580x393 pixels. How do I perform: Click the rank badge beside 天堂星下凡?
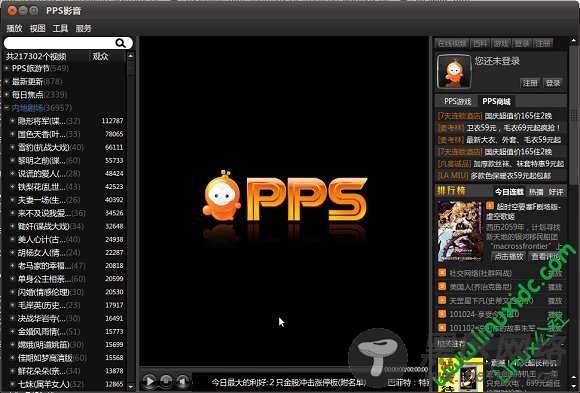(x=442, y=300)
